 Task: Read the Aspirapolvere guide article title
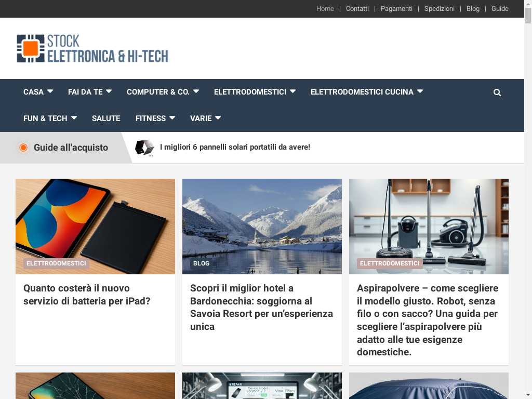(x=428, y=320)
